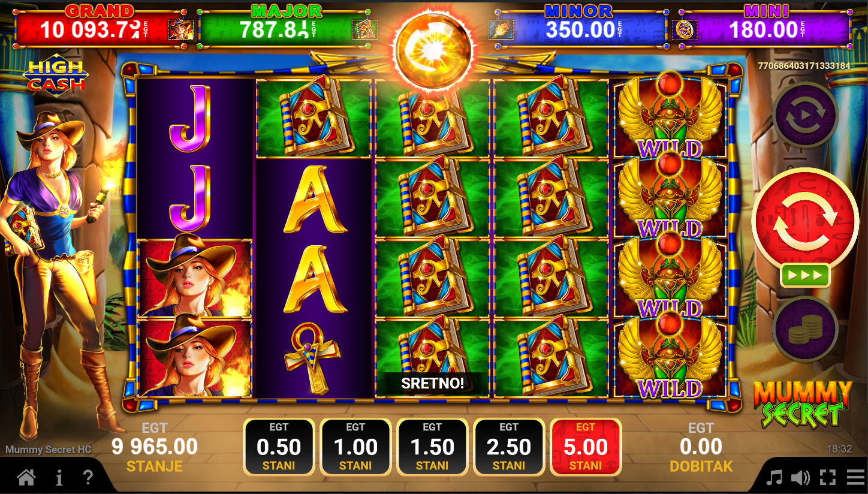The height and width of the screenshot is (494, 868).
Task: Open the autoplay round button
Action: pos(804,115)
